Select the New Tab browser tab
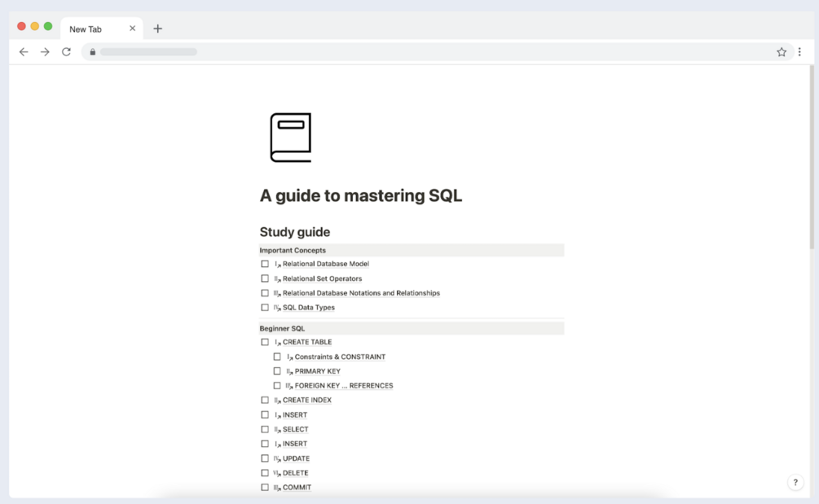Screen dimensions: 819x504 90,28
